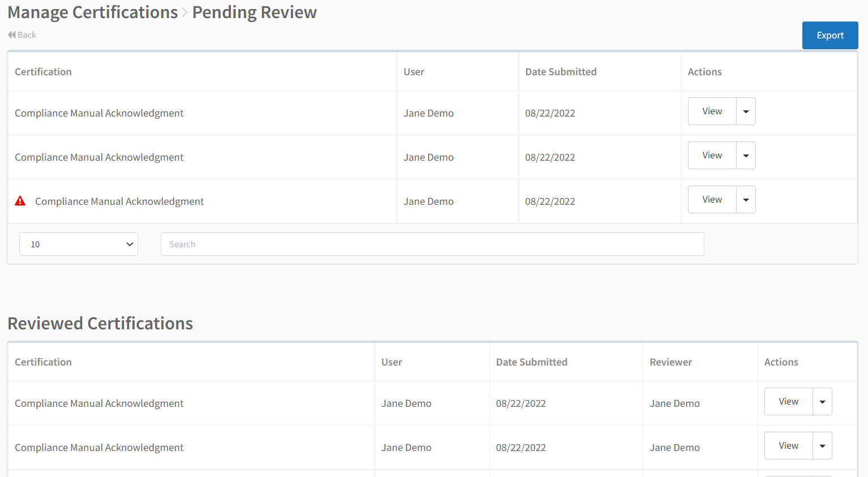The width and height of the screenshot is (868, 477).
Task: View the first reviewed certification
Action: [789, 402]
